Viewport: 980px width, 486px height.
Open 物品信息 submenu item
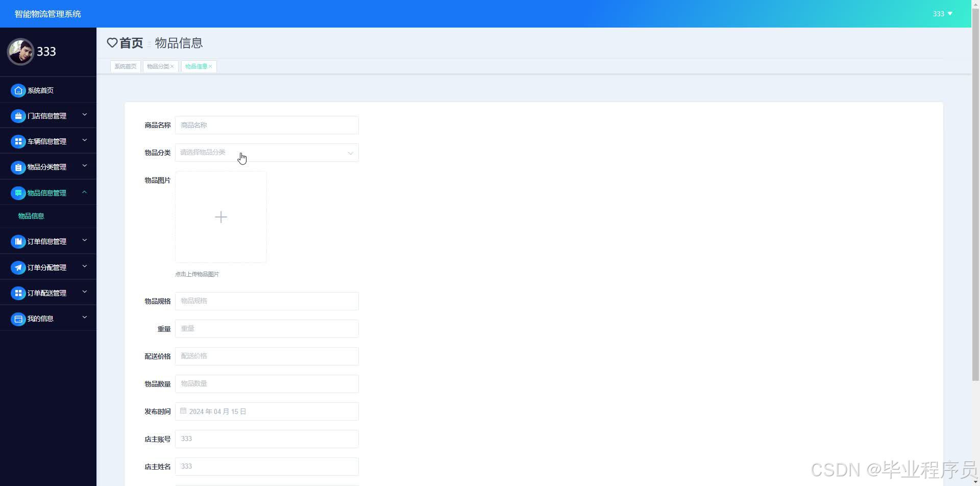tap(48, 216)
